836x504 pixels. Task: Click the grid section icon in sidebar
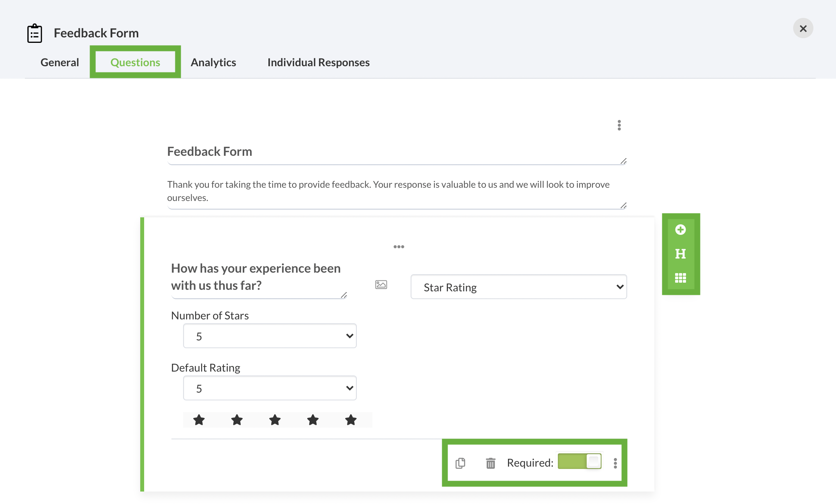point(680,278)
